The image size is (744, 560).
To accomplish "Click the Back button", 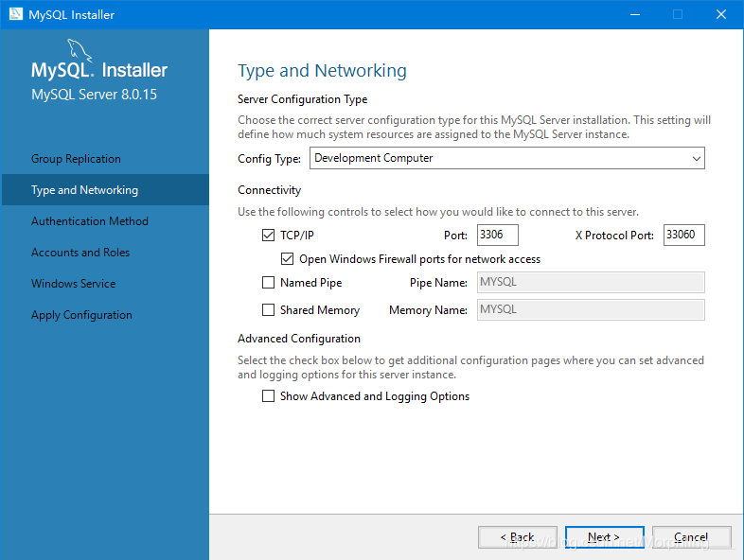I will [x=517, y=537].
